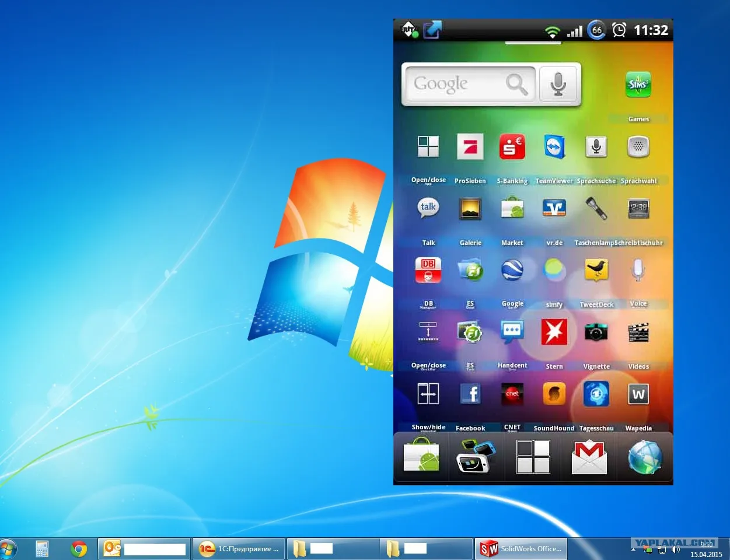Tap Open/close DockBar icon

click(428, 332)
